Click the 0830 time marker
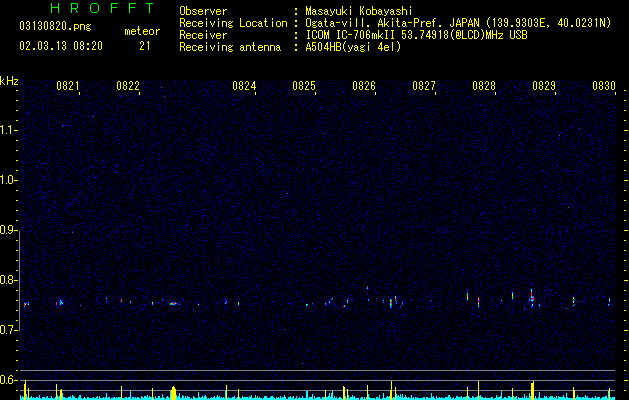The image size is (629, 400). pos(604,86)
